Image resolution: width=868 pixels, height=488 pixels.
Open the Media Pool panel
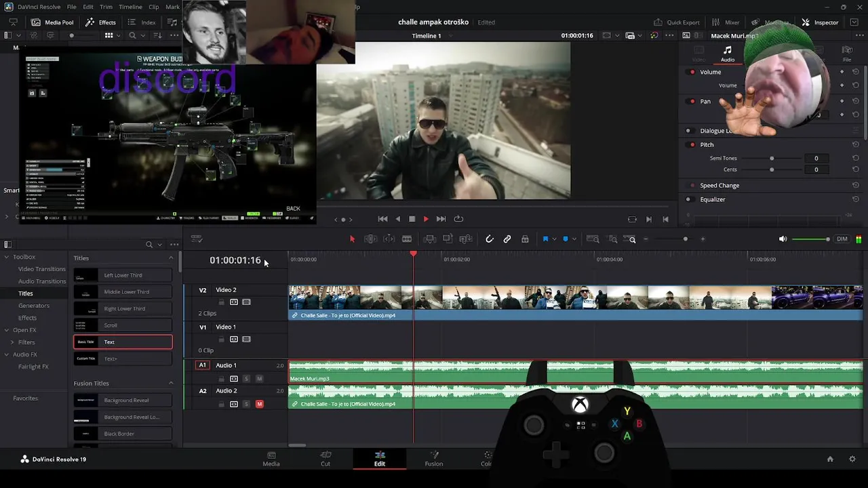tap(52, 22)
